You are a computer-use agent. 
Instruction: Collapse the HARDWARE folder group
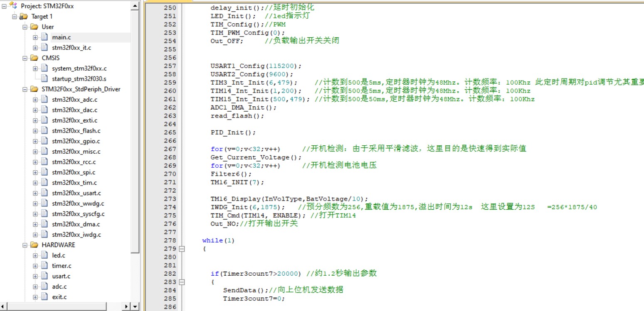(x=25, y=245)
